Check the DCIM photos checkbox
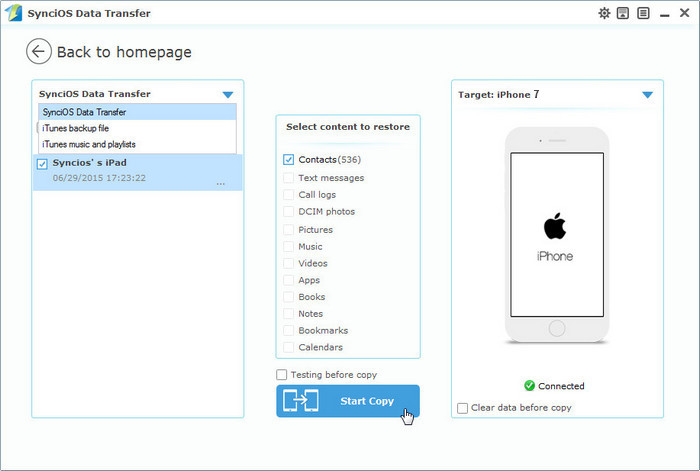Image resolution: width=700 pixels, height=471 pixels. point(288,212)
